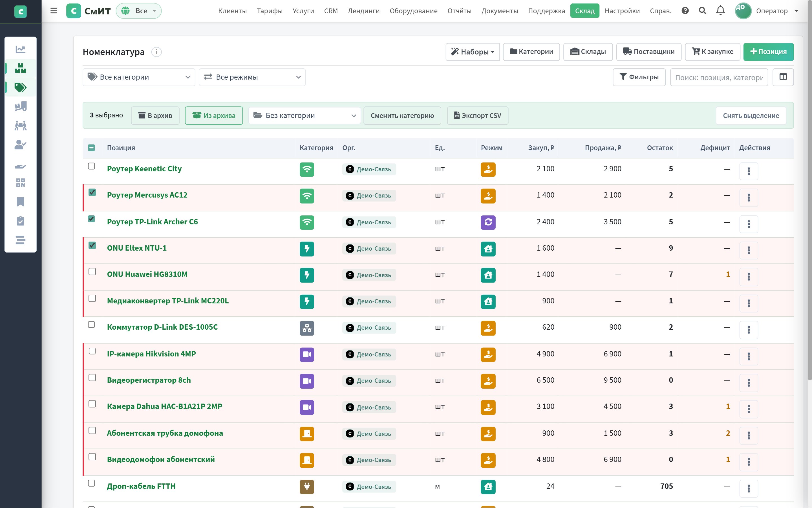Click the Экспорт CSV button

pos(477,116)
